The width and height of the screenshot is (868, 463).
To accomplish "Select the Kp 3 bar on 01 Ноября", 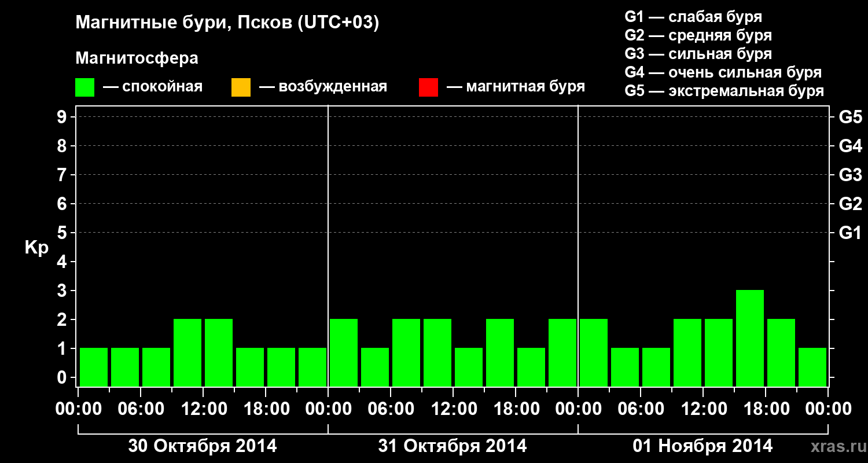I will (x=750, y=338).
